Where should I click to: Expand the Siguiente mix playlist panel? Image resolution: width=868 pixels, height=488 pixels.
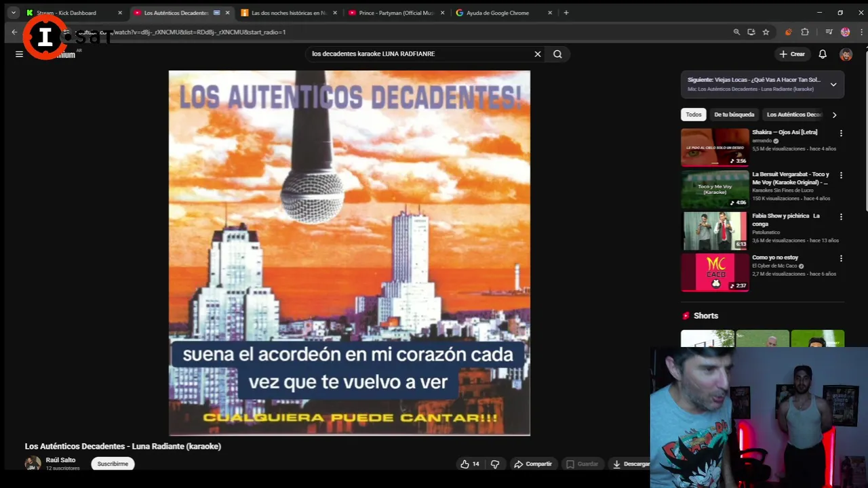coord(833,85)
